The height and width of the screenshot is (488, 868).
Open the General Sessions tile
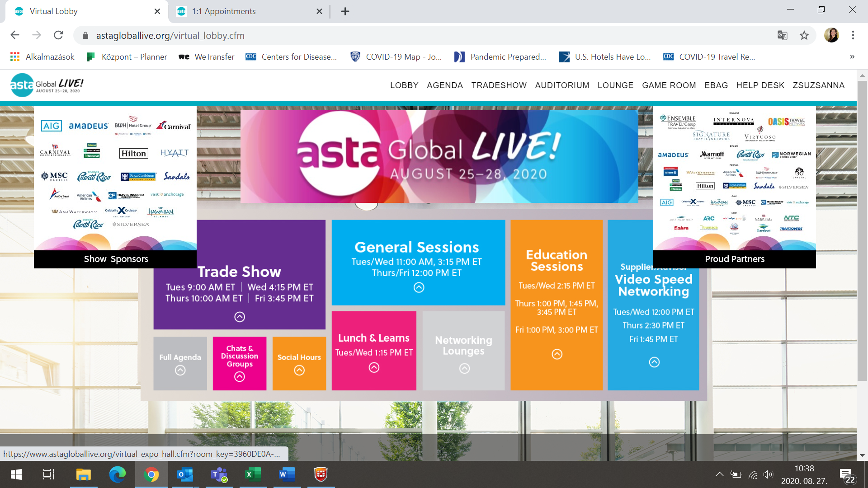(x=418, y=263)
